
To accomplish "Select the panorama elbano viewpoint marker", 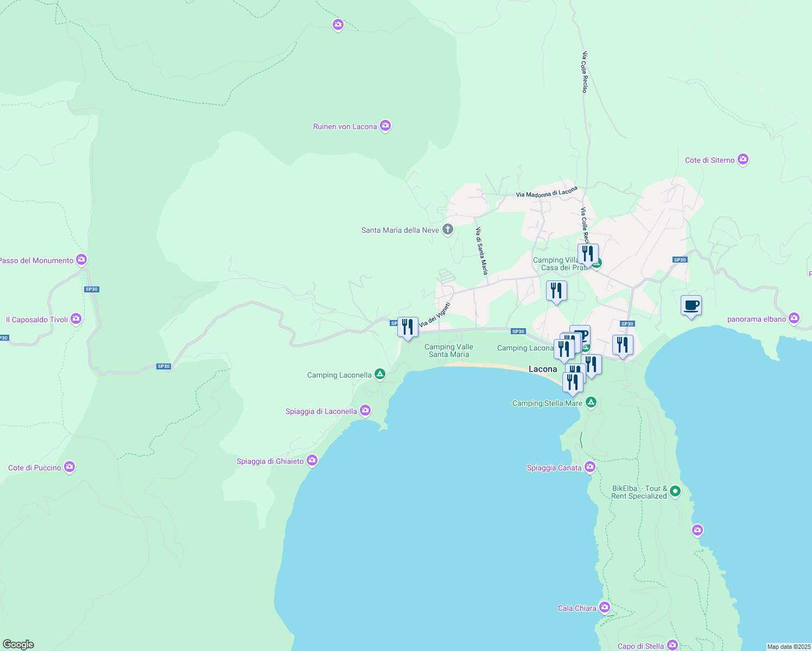I will tap(794, 318).
